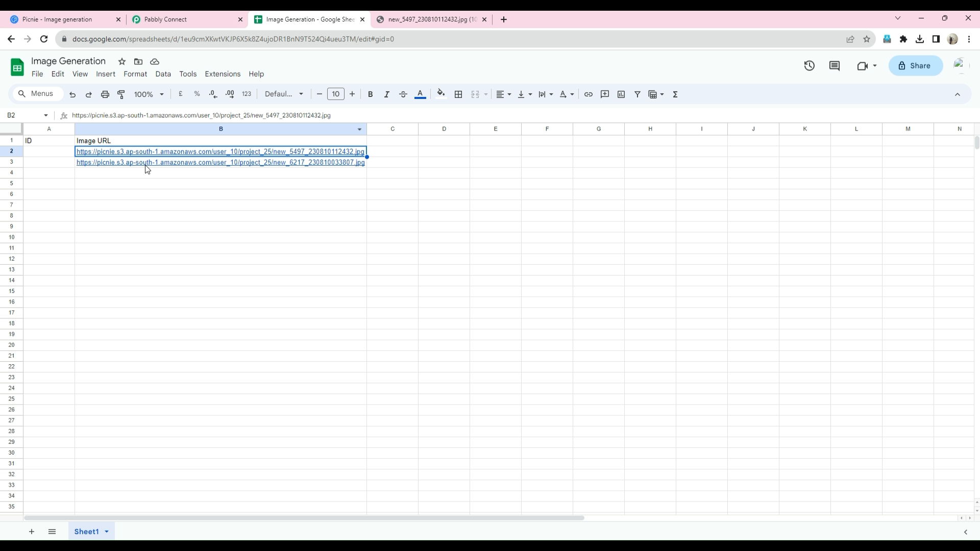
Task: Click the font size input field
Action: point(335,94)
